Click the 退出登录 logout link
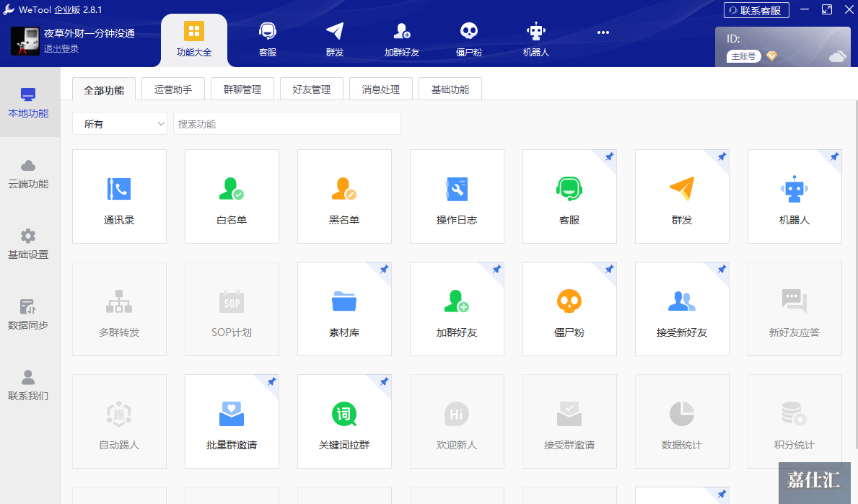The width and height of the screenshot is (858, 504). point(61,49)
